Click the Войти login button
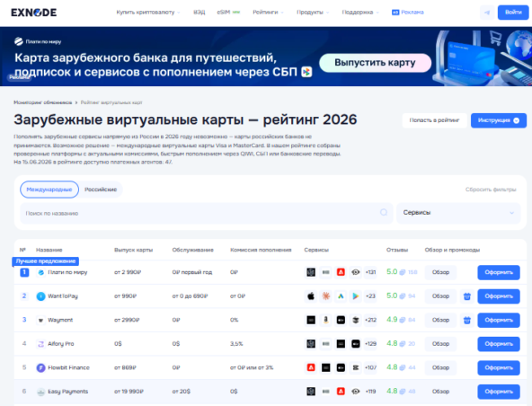Viewport: 532px width, 406px height. point(513,13)
